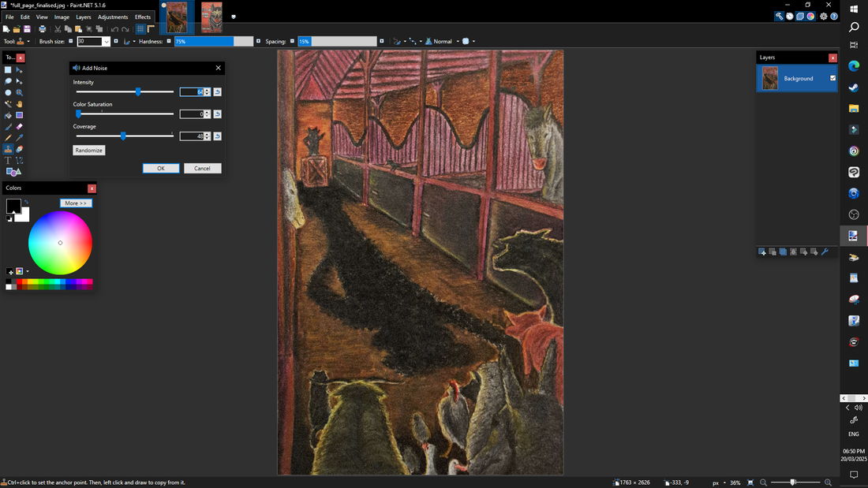Select the Clone Stamp tool
This screenshot has width=868, height=488.
8,149
